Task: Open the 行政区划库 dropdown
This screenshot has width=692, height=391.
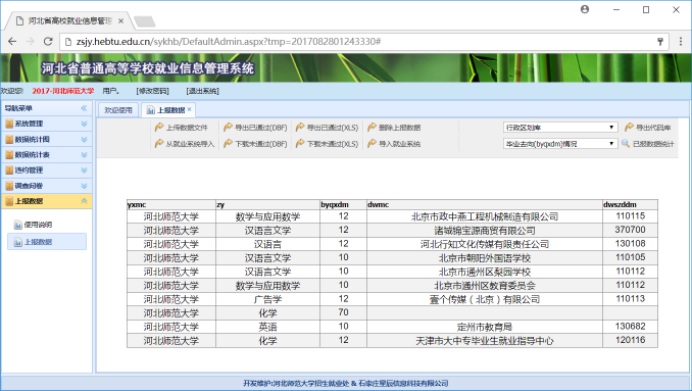Action: [x=560, y=128]
